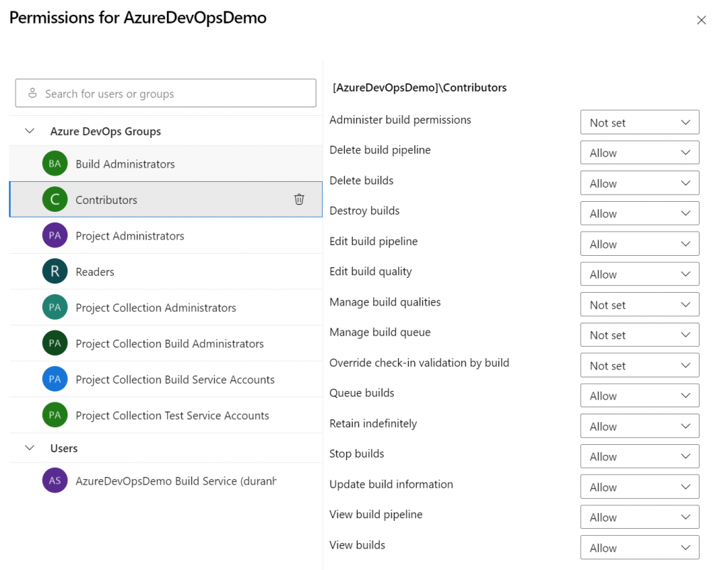Click the Project Collection Build Service Accounts avatar

click(55, 379)
